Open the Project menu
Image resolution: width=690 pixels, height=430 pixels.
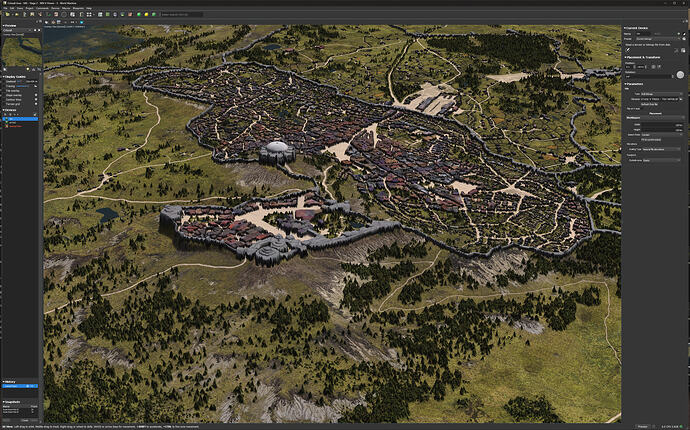[29, 8]
